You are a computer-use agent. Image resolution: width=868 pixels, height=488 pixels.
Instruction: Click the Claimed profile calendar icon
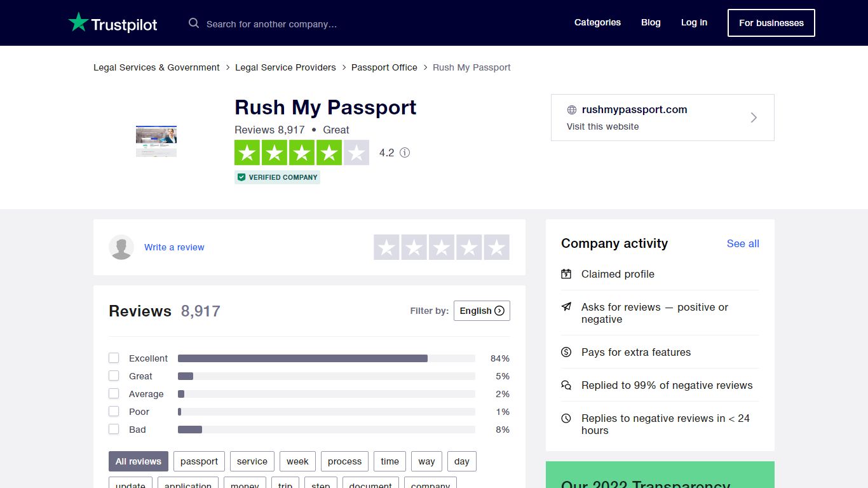[566, 274]
